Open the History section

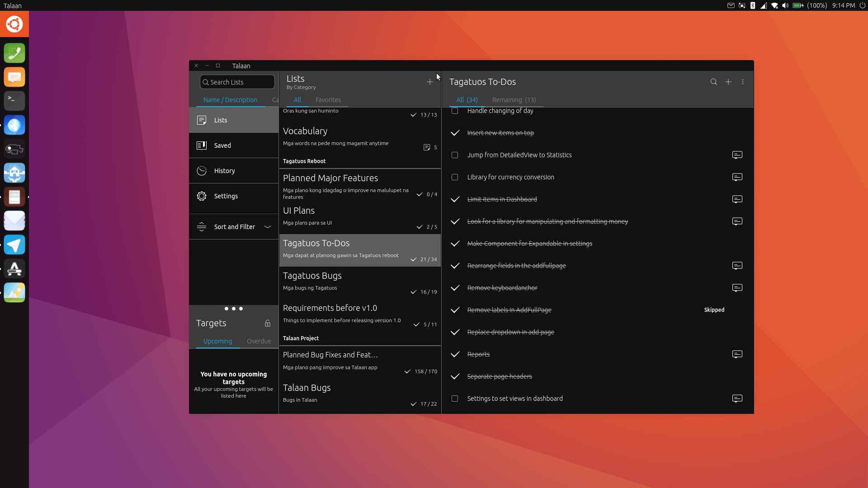point(234,171)
